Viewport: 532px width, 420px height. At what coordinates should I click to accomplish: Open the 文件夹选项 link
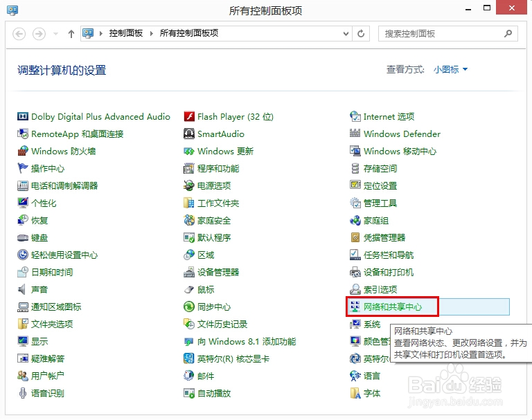(52, 324)
